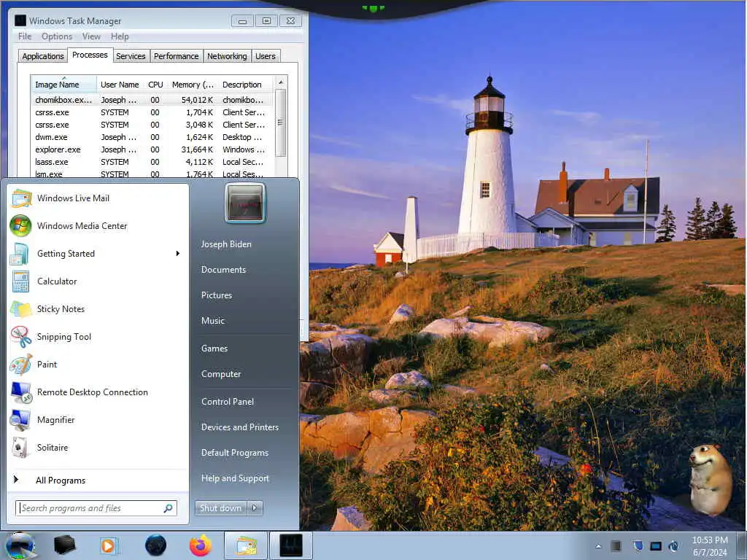747x560 pixels.
Task: Open shut down options arrow
Action: 255,508
